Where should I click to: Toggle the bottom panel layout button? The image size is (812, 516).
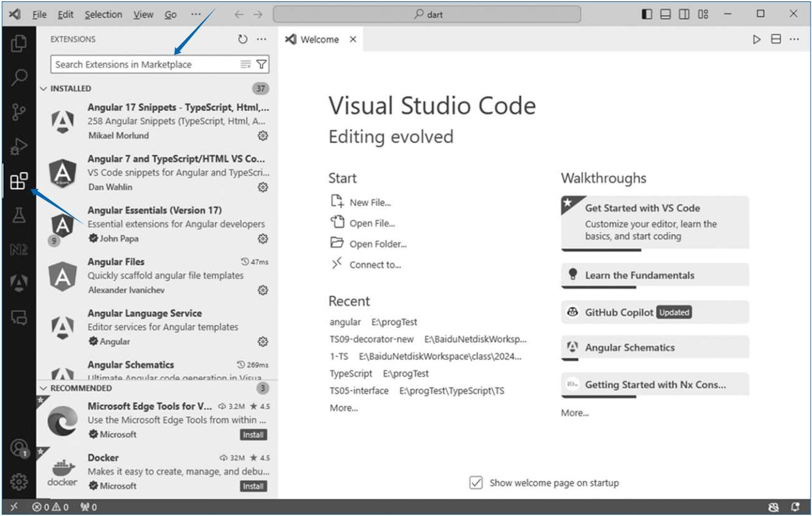tap(666, 14)
